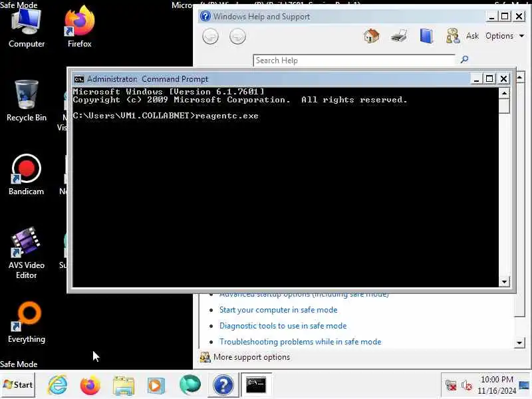Click the muted volume tray icon
This screenshot has height=399, width=532.
point(467,385)
